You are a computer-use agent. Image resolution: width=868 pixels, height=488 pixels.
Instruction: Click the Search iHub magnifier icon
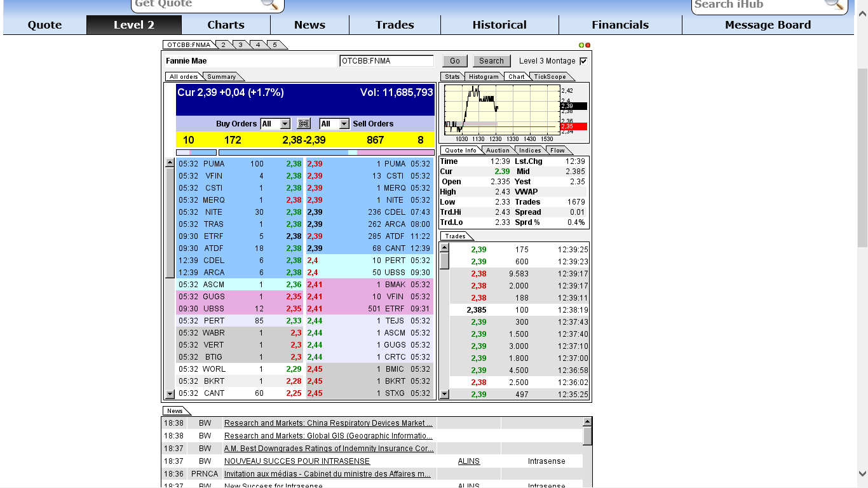tap(833, 6)
